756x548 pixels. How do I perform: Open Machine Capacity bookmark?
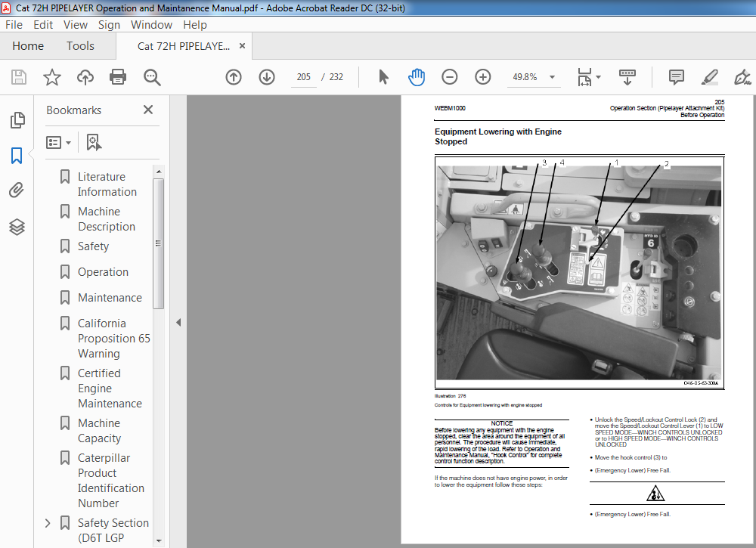click(x=99, y=430)
